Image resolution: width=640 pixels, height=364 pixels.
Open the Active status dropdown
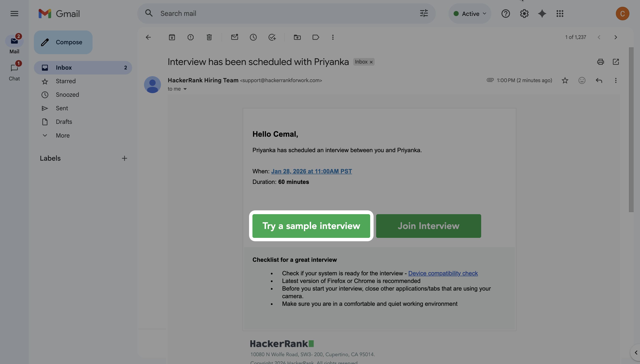click(470, 14)
